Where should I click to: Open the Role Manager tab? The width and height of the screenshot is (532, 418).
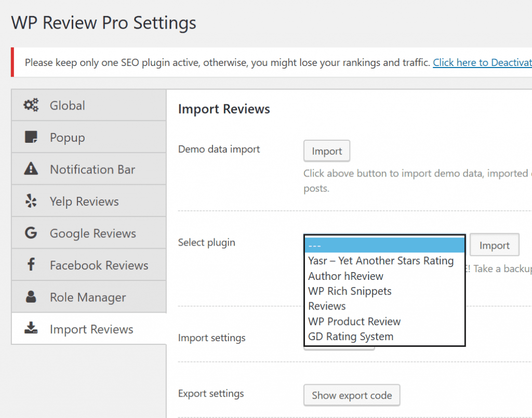pyautogui.click(x=89, y=297)
